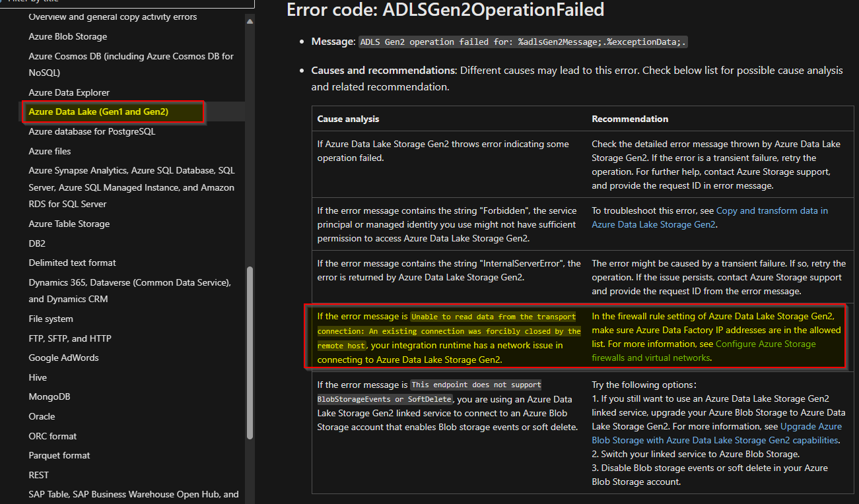Open Overview and general copy activity errors

(113, 16)
